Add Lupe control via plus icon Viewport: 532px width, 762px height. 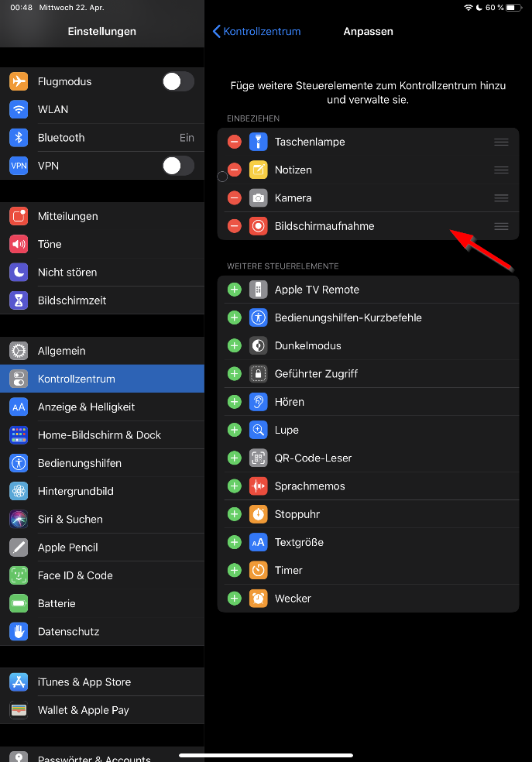tap(234, 430)
